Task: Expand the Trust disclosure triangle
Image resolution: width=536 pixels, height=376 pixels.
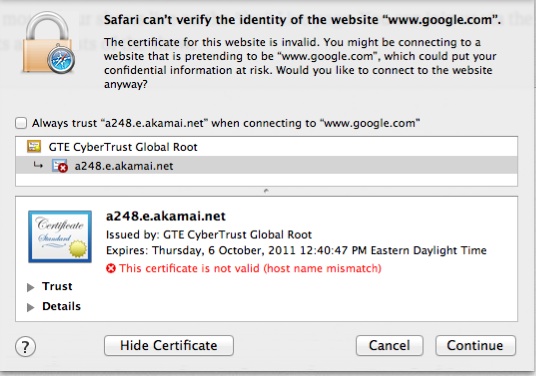Action: point(30,287)
